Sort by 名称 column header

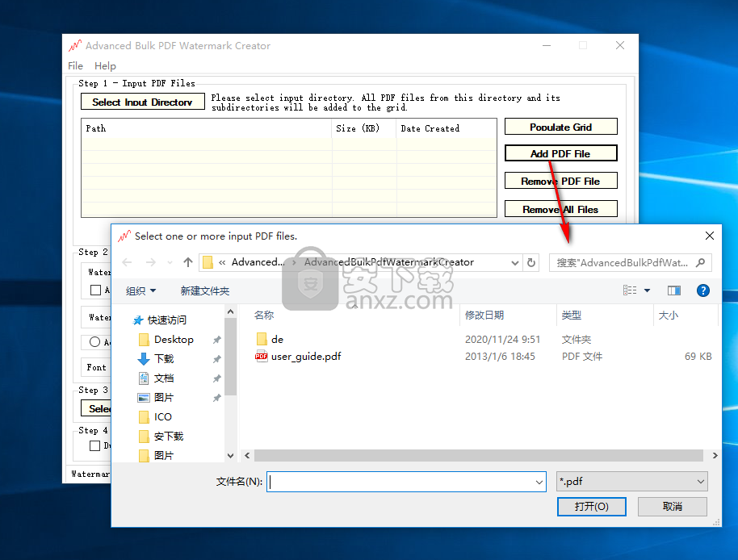coord(264,315)
